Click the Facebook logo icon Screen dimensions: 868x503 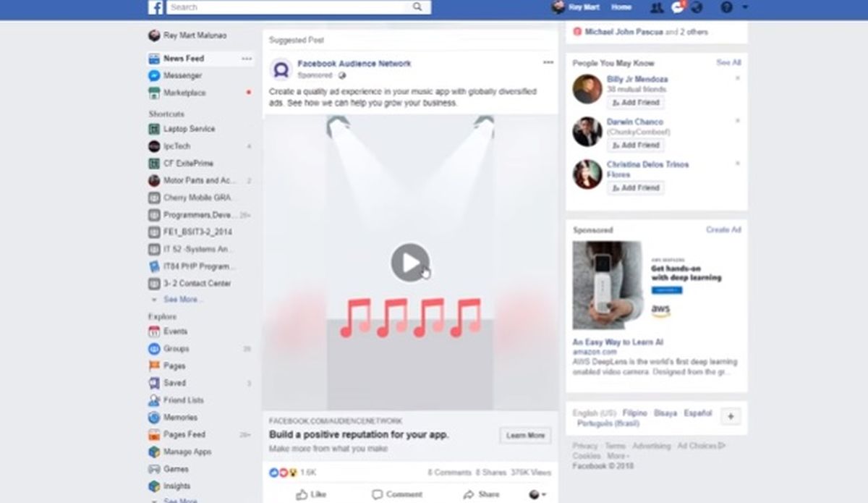click(x=156, y=7)
